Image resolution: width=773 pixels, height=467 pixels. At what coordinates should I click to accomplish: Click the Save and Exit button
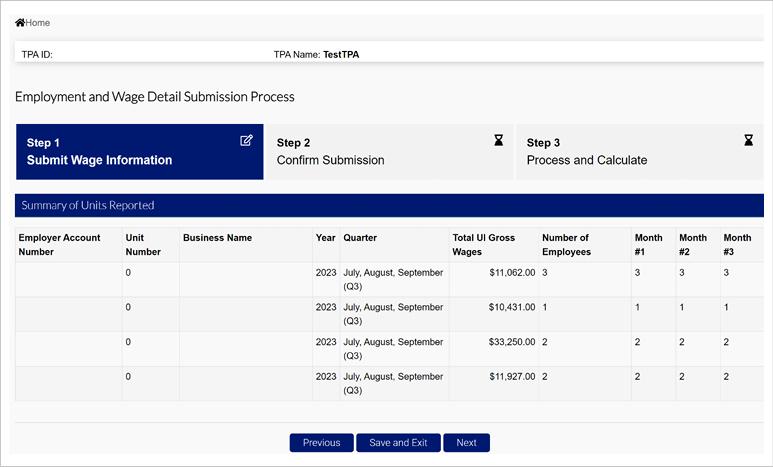pos(398,443)
